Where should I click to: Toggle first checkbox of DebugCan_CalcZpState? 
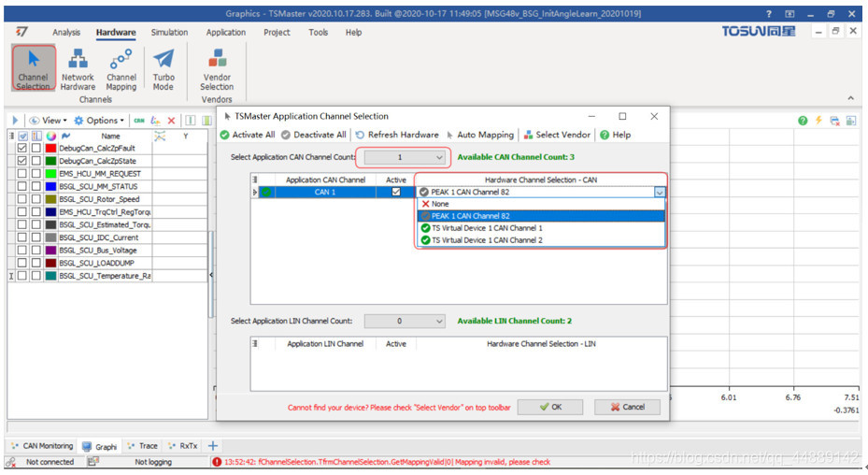pos(22,161)
